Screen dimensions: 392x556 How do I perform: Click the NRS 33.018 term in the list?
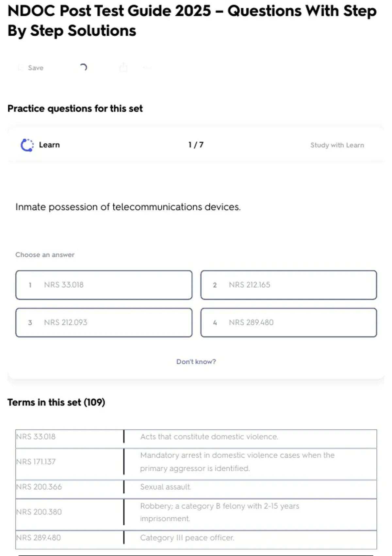[x=36, y=437]
